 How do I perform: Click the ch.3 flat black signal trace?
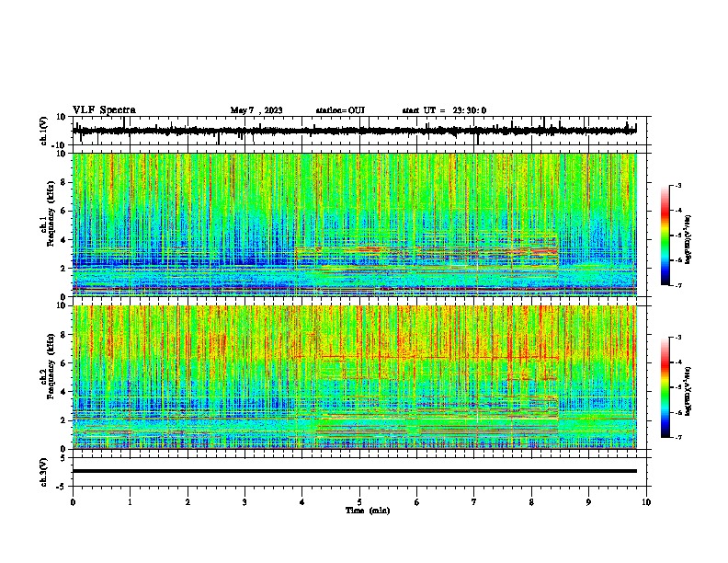(355, 471)
